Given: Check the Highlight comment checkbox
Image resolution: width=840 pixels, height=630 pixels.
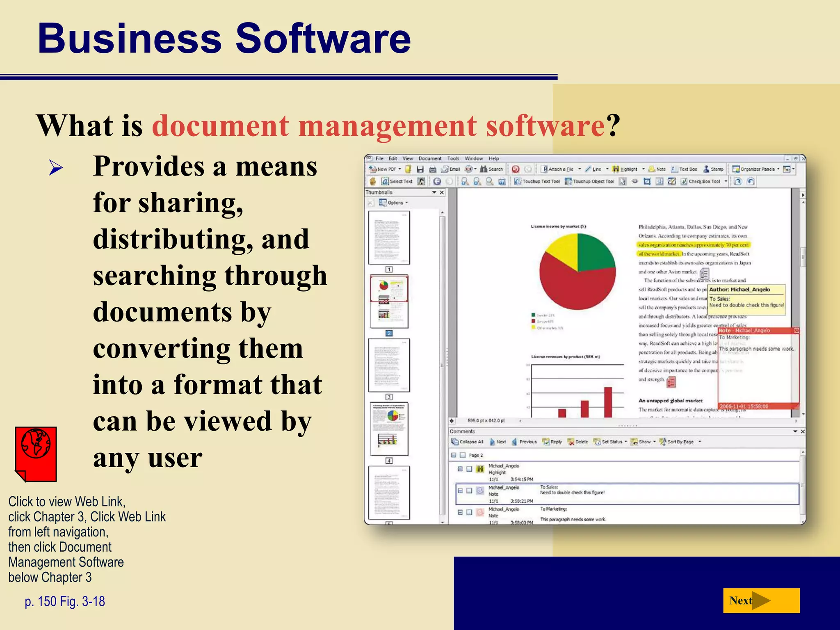Looking at the screenshot, I should [x=469, y=469].
